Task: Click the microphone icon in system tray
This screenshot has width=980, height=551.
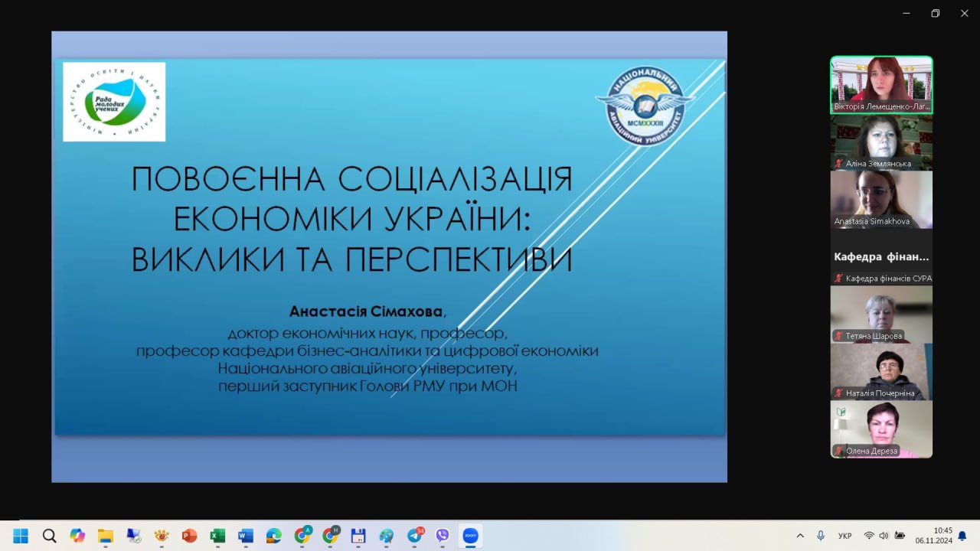Action: click(x=821, y=536)
